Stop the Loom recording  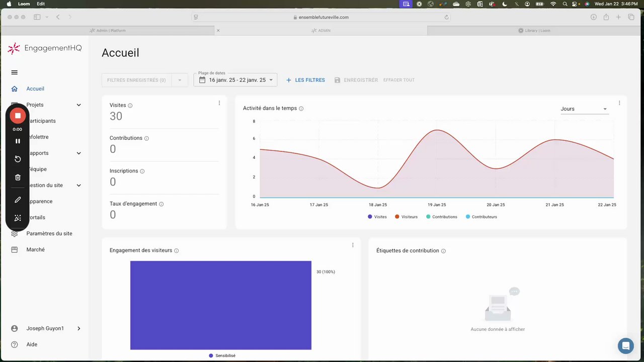pyautogui.click(x=18, y=116)
